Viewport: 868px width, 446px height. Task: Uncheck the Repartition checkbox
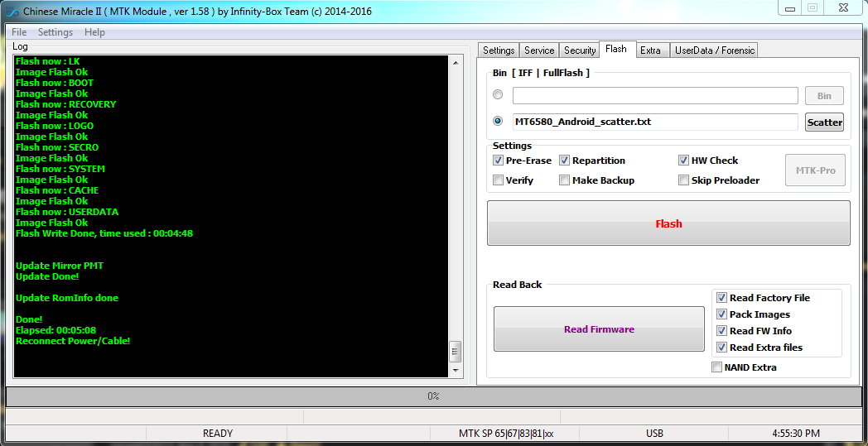(x=564, y=161)
